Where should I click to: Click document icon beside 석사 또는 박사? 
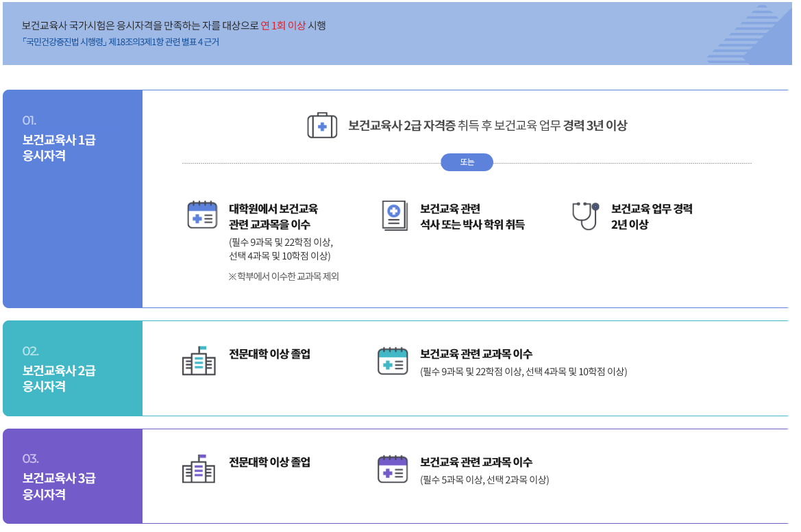(x=395, y=216)
